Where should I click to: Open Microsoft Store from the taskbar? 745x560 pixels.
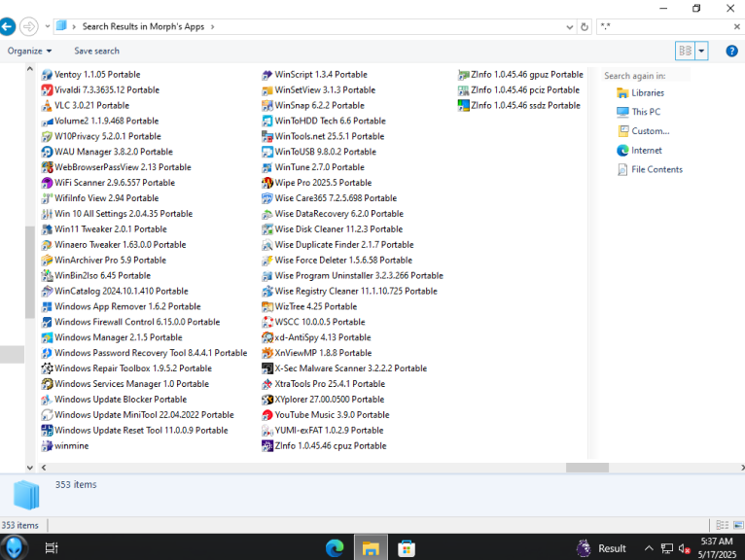click(x=407, y=548)
